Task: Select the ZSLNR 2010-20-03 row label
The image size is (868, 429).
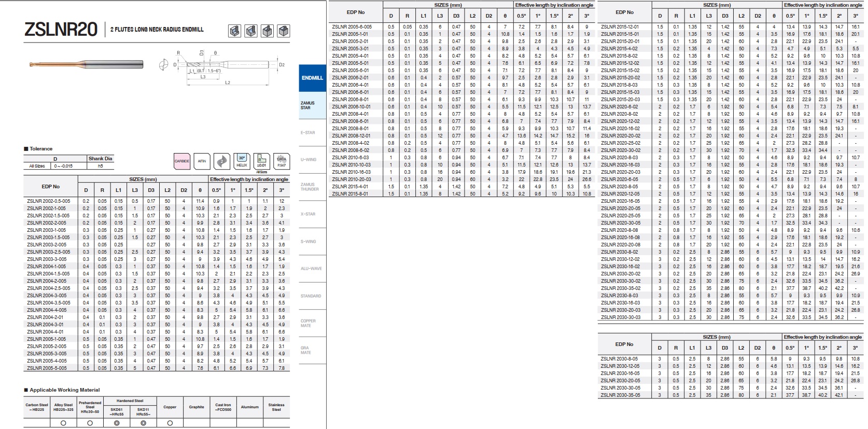Action: click(x=351, y=179)
